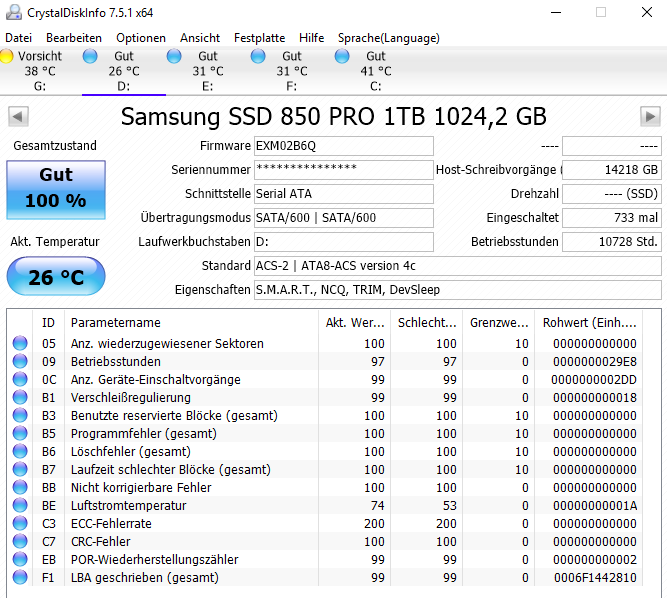667x598 pixels.
Task: Click status icon of attribute 09 row
Action: [20, 361]
